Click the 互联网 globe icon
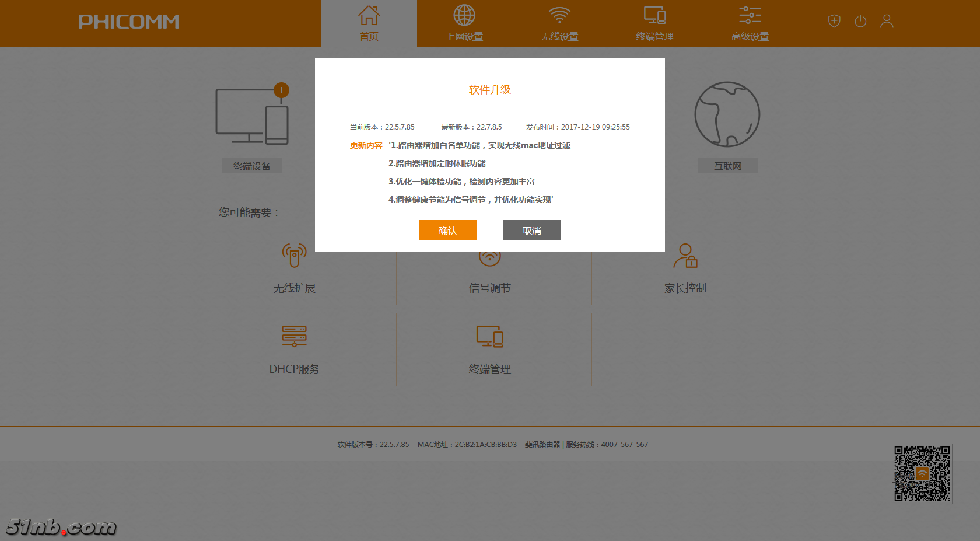 727,114
